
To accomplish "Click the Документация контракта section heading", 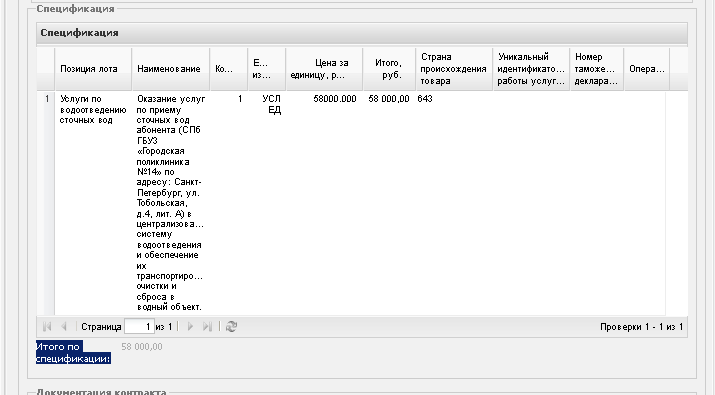I will tap(101, 391).
